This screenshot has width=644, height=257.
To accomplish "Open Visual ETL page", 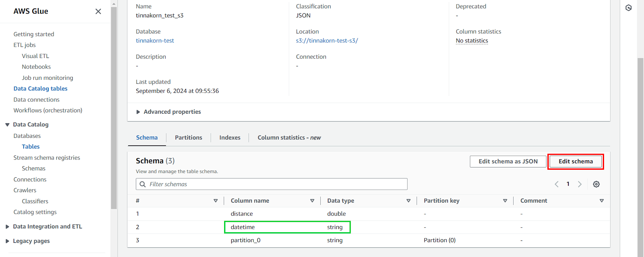I will click(x=35, y=56).
